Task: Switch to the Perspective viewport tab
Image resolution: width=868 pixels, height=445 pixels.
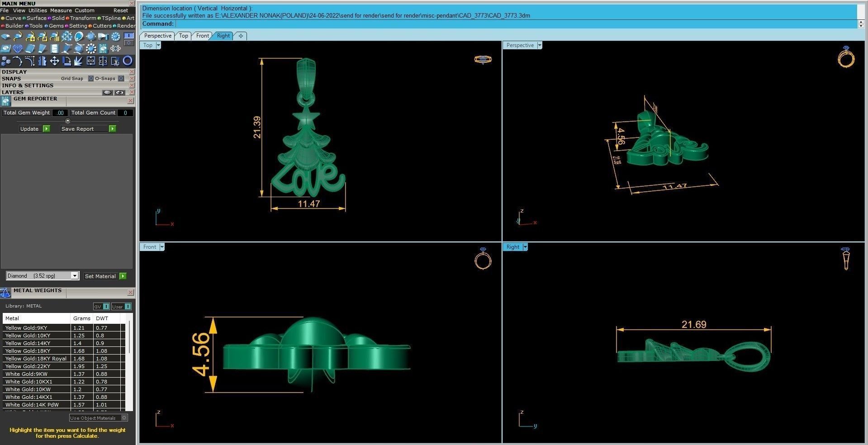Action: point(157,36)
